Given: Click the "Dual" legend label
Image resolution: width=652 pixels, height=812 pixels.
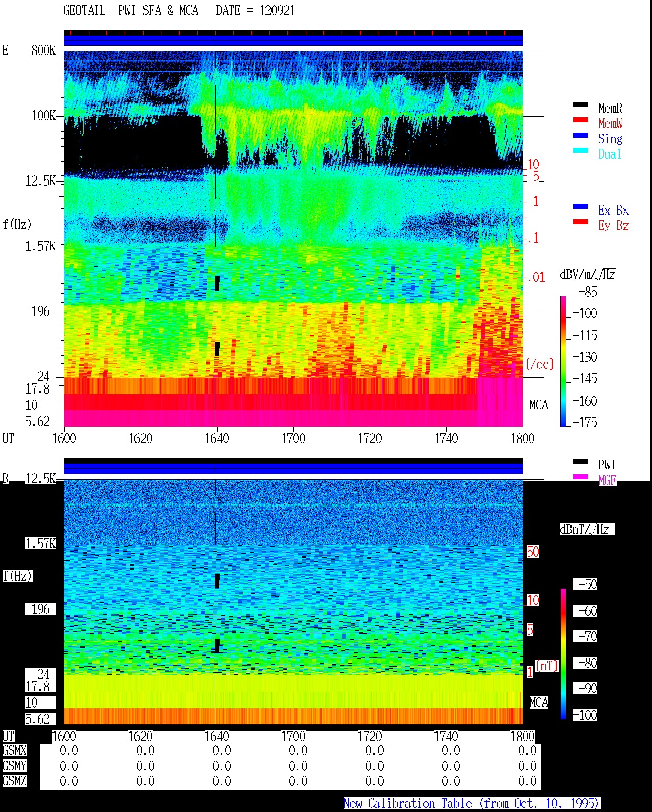Looking at the screenshot, I should (x=610, y=154).
